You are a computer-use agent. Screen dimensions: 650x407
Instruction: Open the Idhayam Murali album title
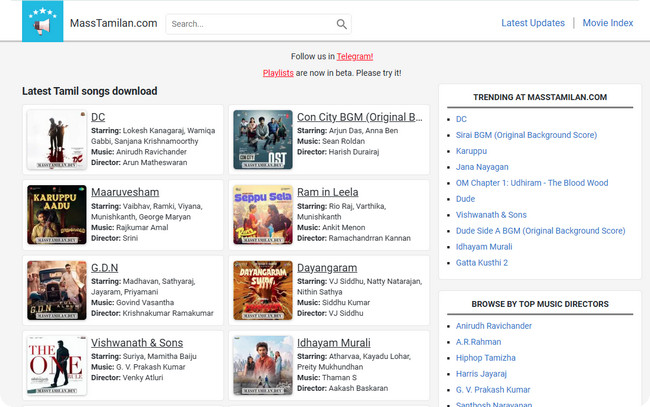click(x=334, y=343)
